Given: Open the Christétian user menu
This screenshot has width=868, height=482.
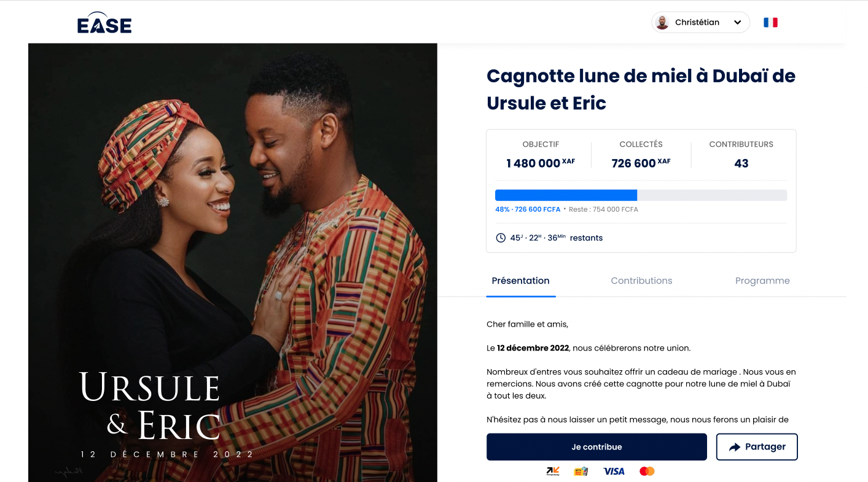Looking at the screenshot, I should click(x=700, y=23).
